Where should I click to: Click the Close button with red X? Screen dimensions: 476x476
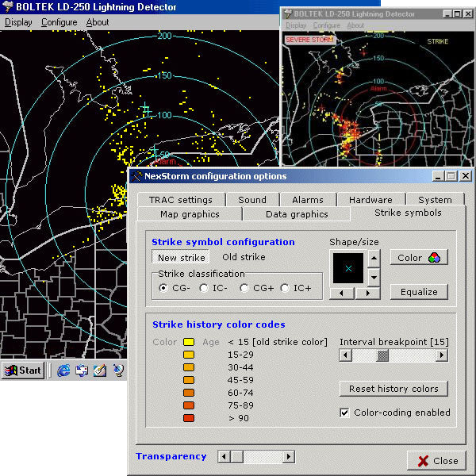[x=436, y=460]
